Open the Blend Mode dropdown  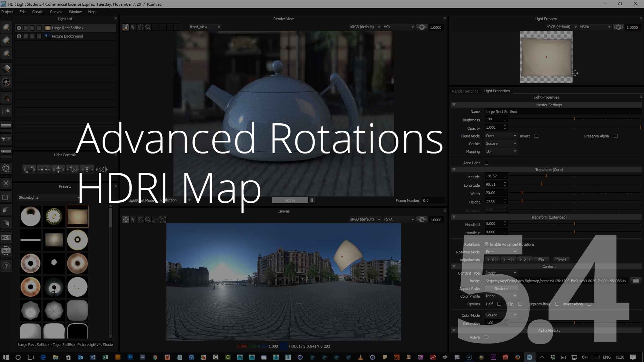pos(501,136)
